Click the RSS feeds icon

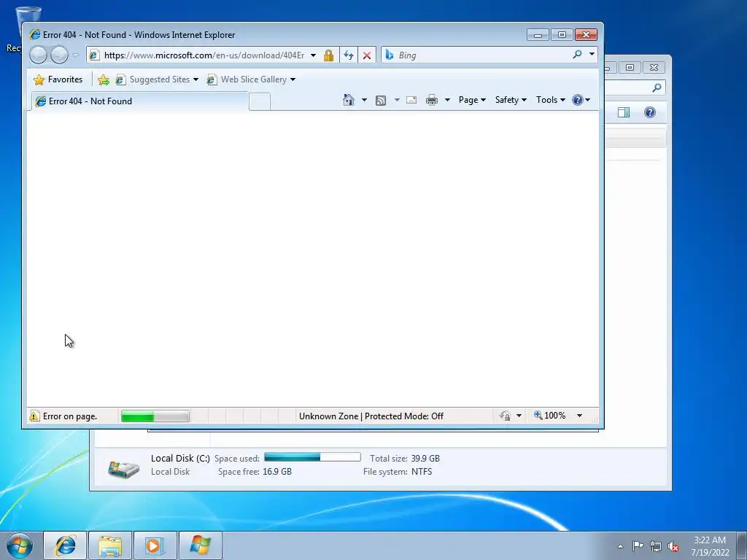coord(381,100)
